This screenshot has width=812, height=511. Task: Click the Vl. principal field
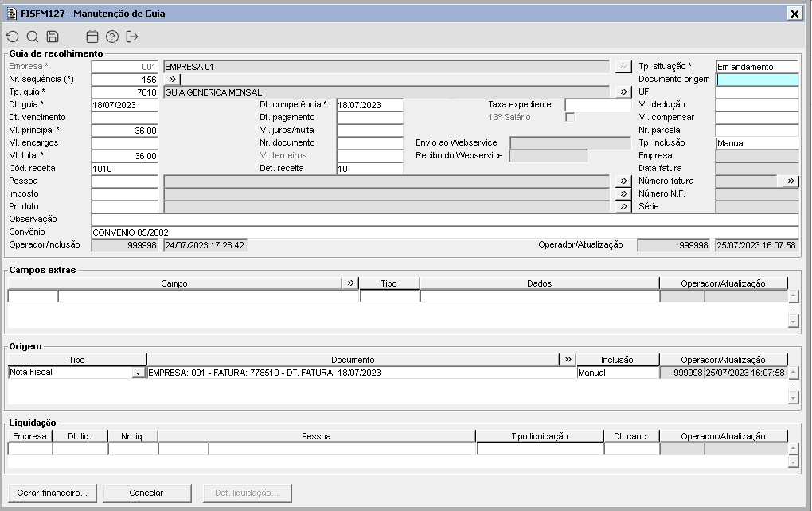point(125,131)
